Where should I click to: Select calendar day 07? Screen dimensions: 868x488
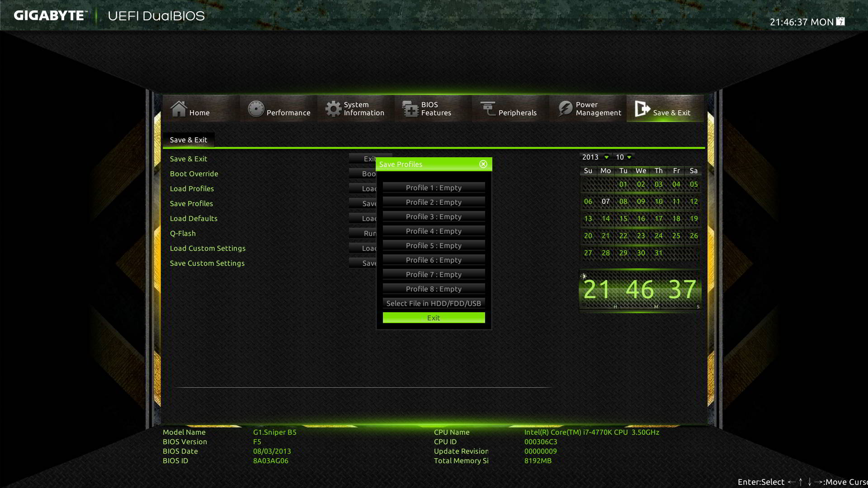tap(606, 202)
